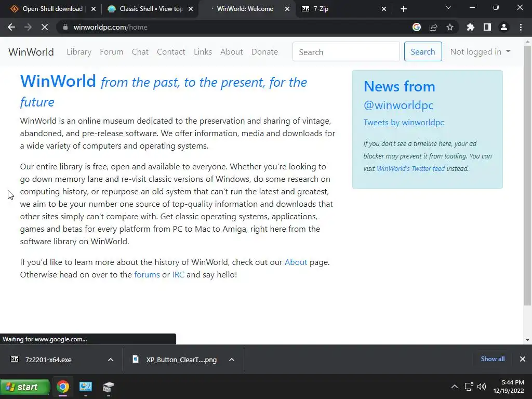Show hidden system tray icons
The image size is (532, 399).
454,387
